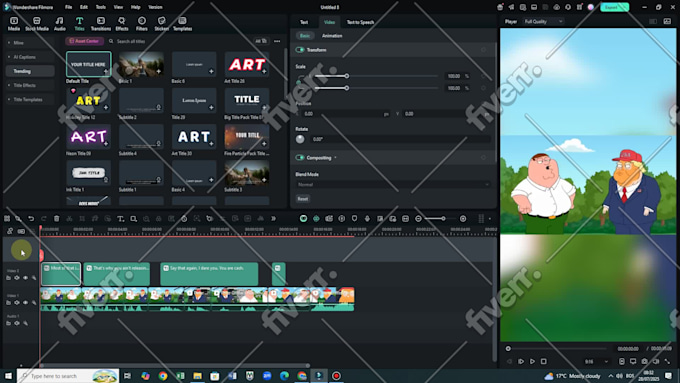The height and width of the screenshot is (383, 680).
Task: Toggle the Transform switch
Action: click(x=300, y=50)
